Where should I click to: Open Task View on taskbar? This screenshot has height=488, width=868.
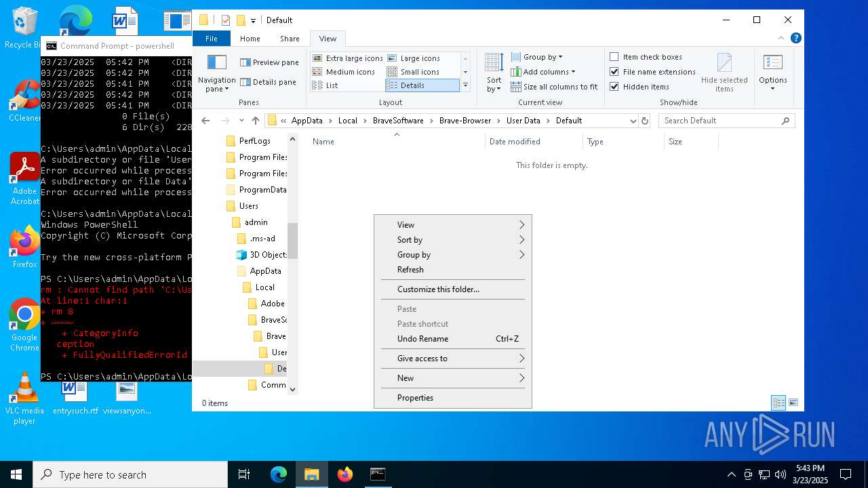pyautogui.click(x=244, y=474)
